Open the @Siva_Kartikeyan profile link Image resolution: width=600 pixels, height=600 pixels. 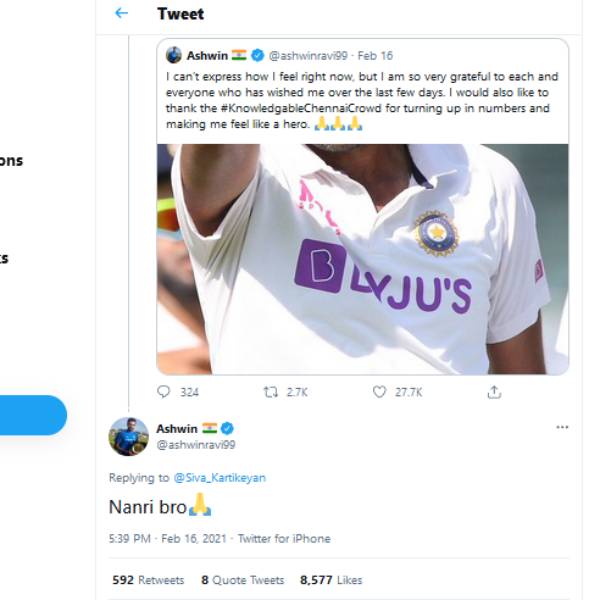[x=219, y=478]
